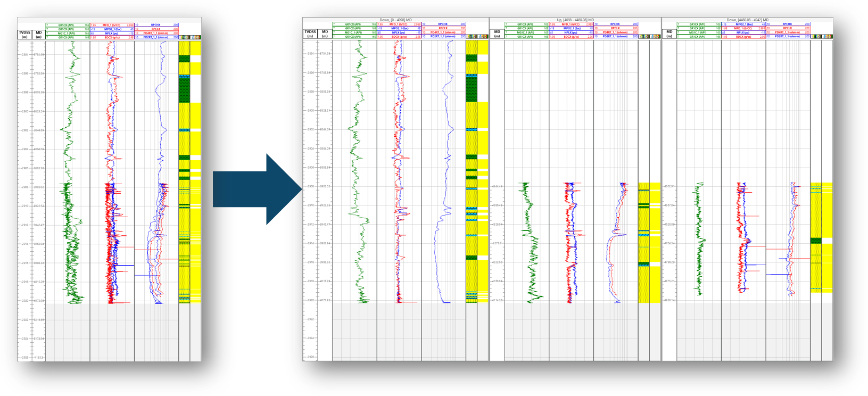
Task: Select PD4RT_1_1 header in the Down [4480.08 - 4942] section
Action: (788, 32)
